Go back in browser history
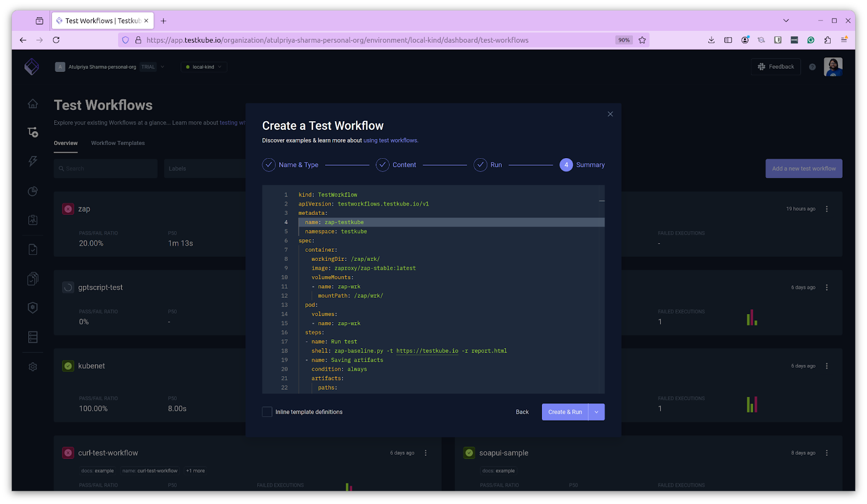The image size is (867, 504). (23, 40)
